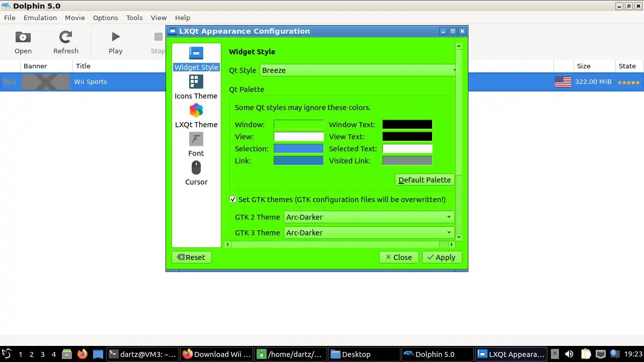This screenshot has height=362, width=644.
Task: Switch to the Desktop taskbar entry
Action: pyautogui.click(x=364, y=354)
